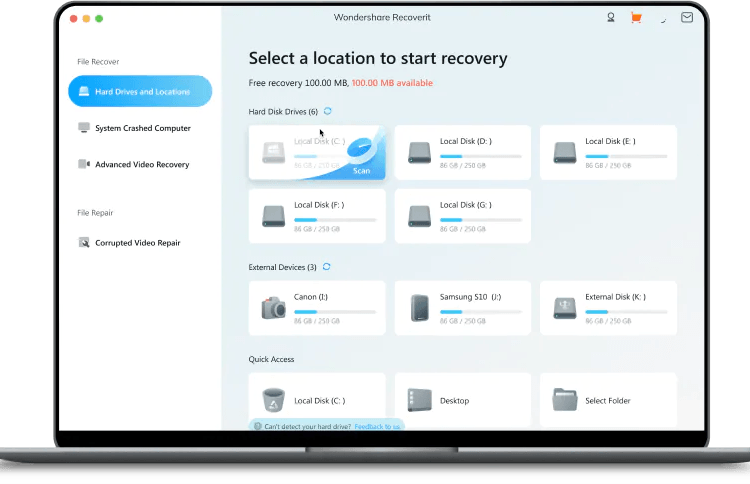Open Corrupted Video Repair
The height and width of the screenshot is (484, 750).
pos(137,243)
